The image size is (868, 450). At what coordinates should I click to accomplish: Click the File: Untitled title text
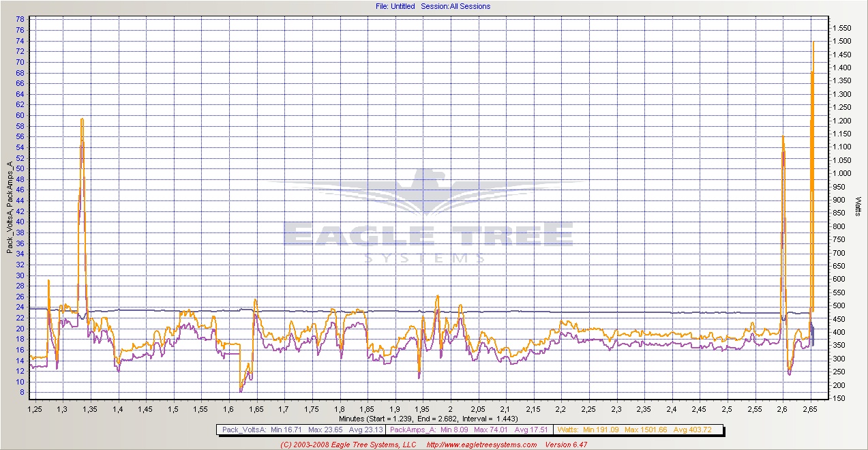pyautogui.click(x=395, y=6)
